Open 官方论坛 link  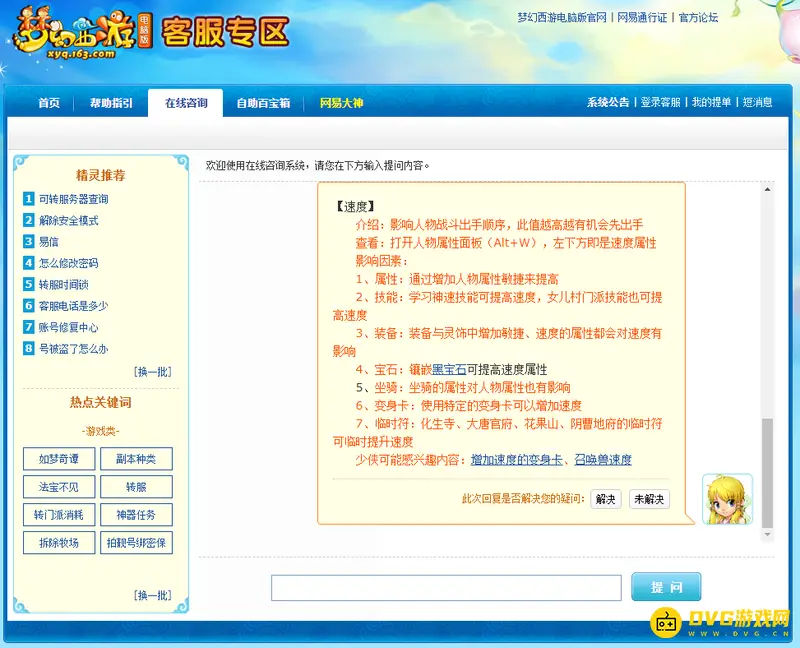click(x=698, y=18)
